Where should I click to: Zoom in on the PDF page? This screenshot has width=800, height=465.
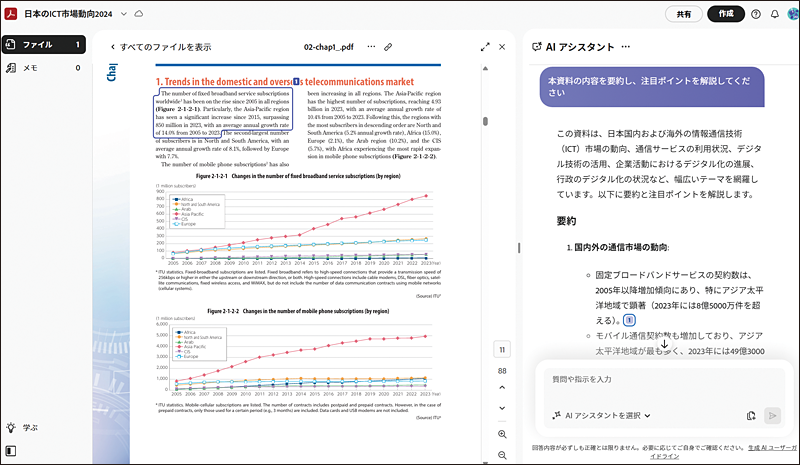(x=502, y=434)
